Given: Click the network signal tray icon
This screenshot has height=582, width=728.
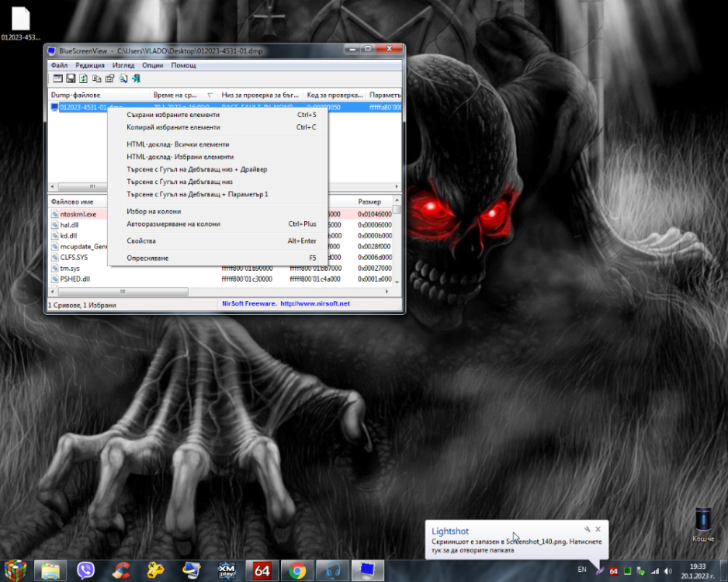Looking at the screenshot, I should 654,571.
